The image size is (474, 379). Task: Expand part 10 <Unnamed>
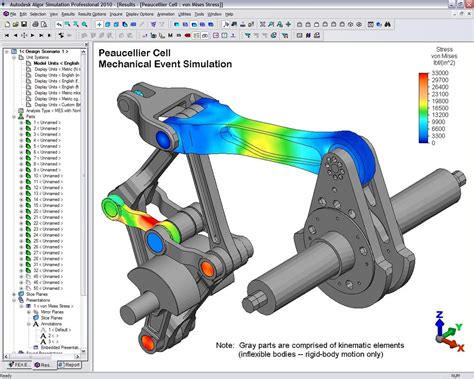click(21, 176)
